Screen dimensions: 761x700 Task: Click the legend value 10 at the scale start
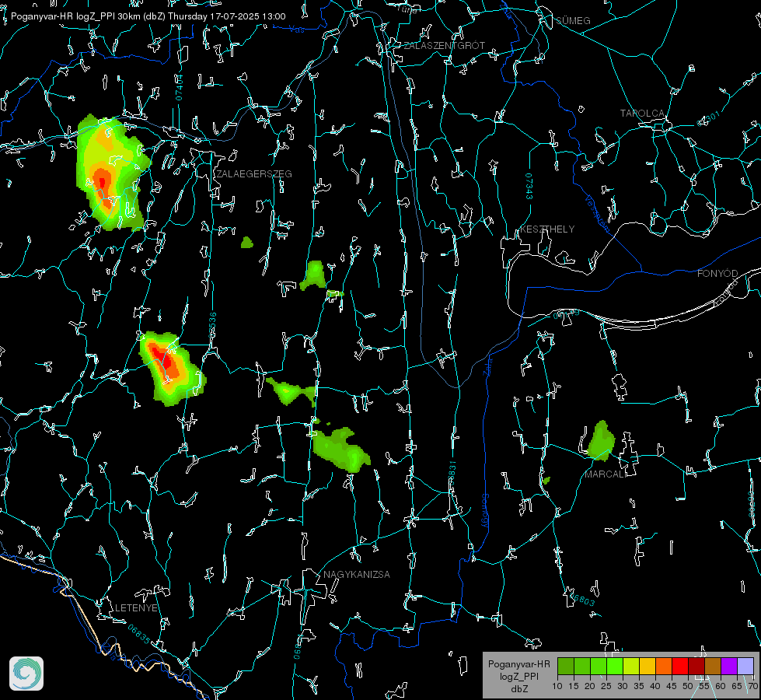[557, 686]
